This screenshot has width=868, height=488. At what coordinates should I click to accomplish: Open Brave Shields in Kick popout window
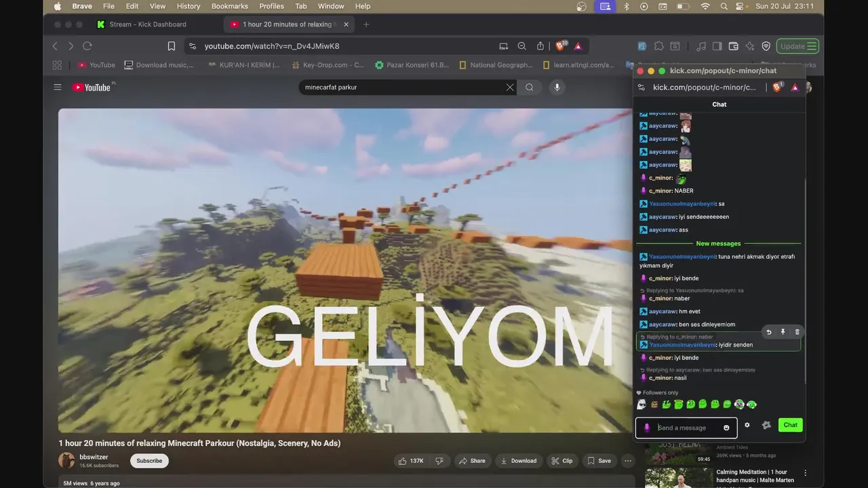pyautogui.click(x=777, y=87)
